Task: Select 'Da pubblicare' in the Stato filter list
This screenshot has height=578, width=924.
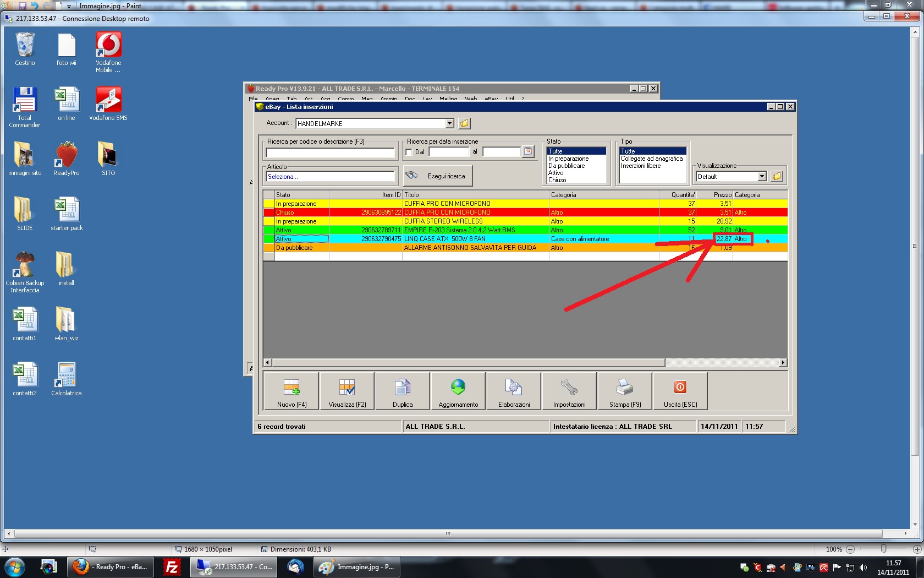Action: (x=576, y=166)
